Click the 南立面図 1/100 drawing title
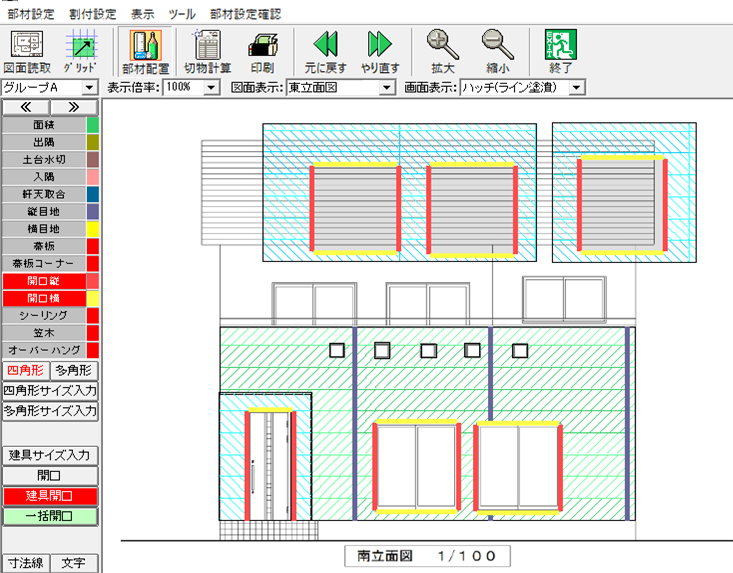This screenshot has height=573, width=733. pos(427,556)
